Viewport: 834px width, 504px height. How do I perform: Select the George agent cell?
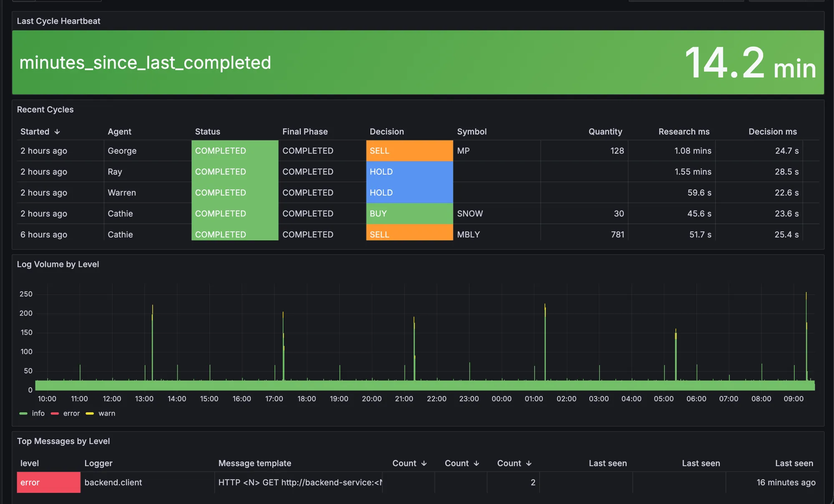[148, 151]
